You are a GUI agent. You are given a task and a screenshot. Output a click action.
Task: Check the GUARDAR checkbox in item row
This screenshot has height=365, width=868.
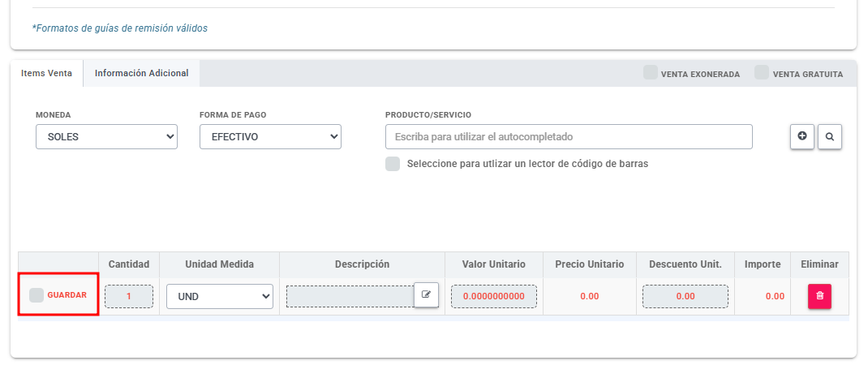click(37, 295)
